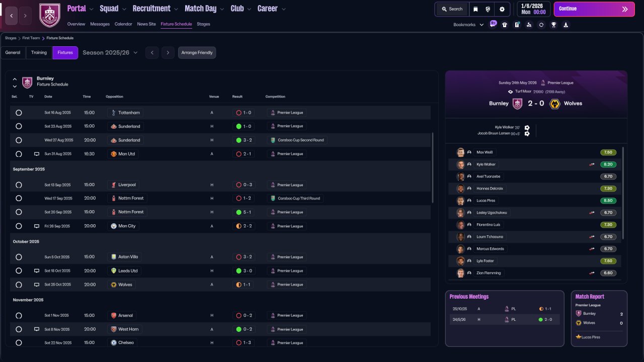Open the scouting search icon in bookmarks bar
This screenshot has height=362, width=644.
click(x=529, y=25)
